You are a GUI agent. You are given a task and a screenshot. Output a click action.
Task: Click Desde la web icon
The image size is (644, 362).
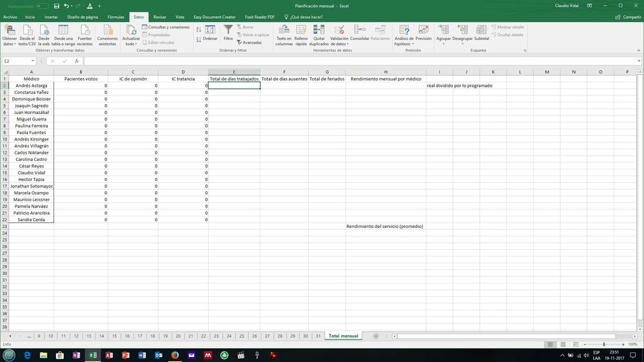[x=44, y=35]
